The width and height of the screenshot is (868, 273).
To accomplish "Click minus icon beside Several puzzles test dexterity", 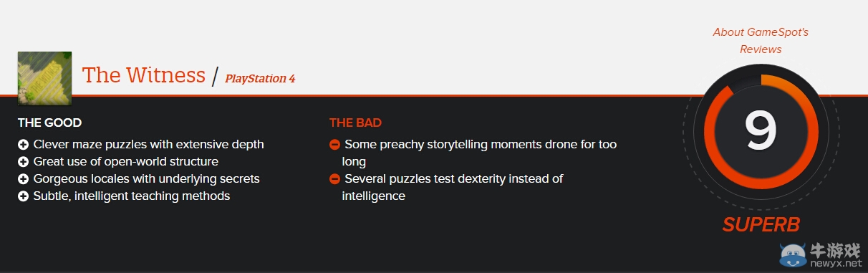I will pos(334,179).
